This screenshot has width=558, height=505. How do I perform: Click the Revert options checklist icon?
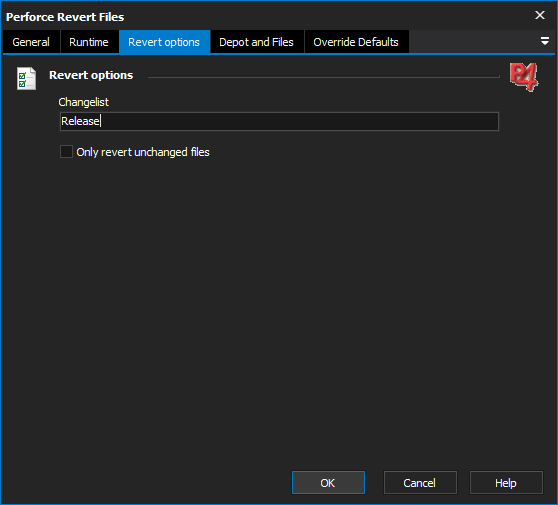pos(26,79)
